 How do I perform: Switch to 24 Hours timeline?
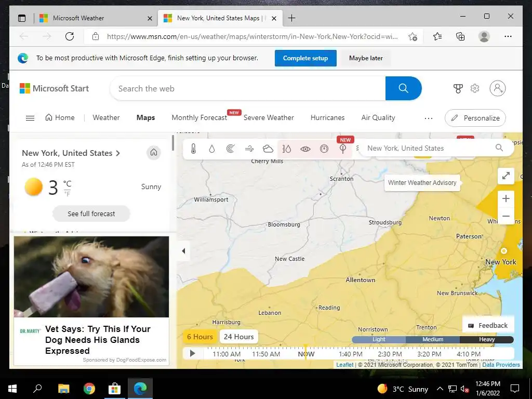(x=239, y=337)
